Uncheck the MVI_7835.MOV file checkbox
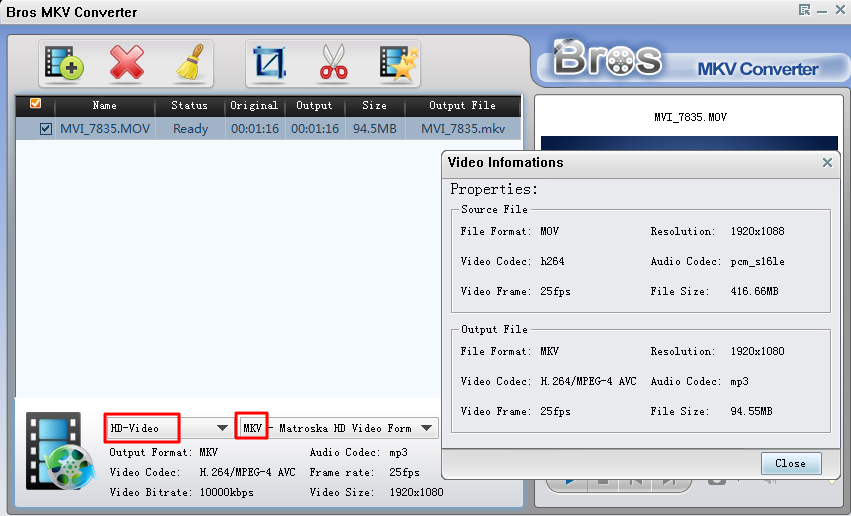 pos(46,129)
